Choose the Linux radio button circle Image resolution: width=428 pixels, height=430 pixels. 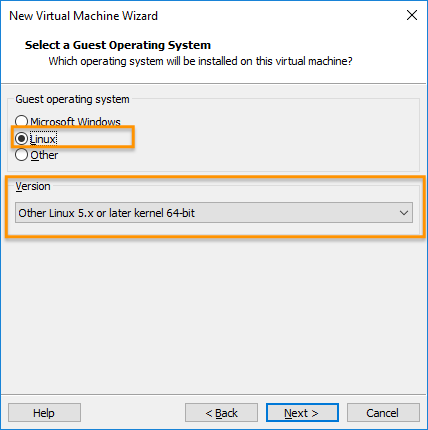[21, 138]
